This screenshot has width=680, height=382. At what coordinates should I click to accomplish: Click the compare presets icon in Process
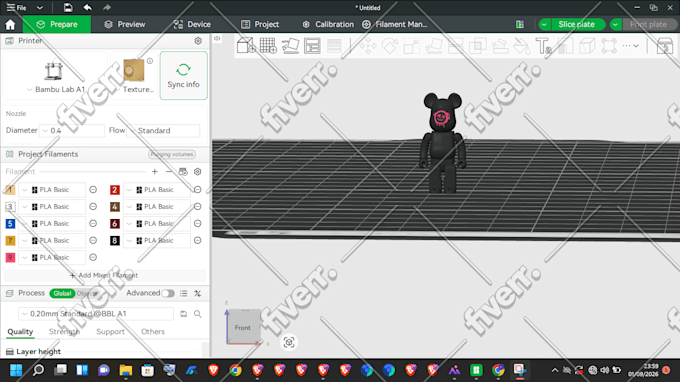(198, 294)
